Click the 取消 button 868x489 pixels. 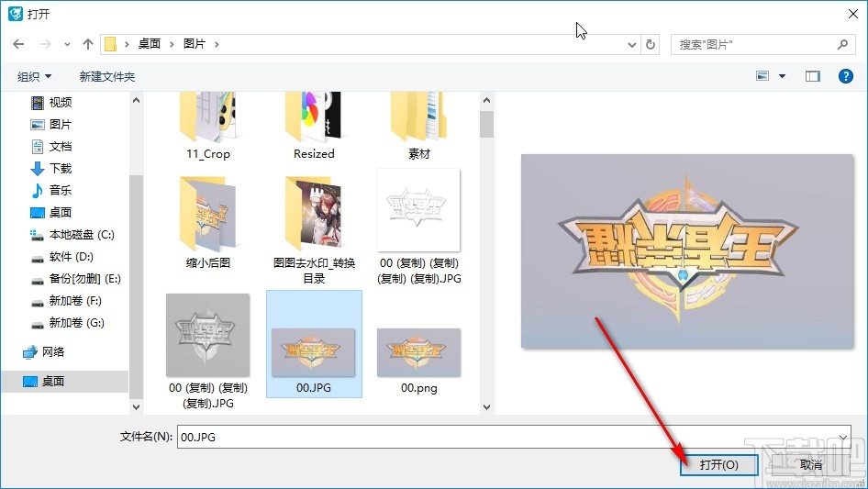pos(810,464)
